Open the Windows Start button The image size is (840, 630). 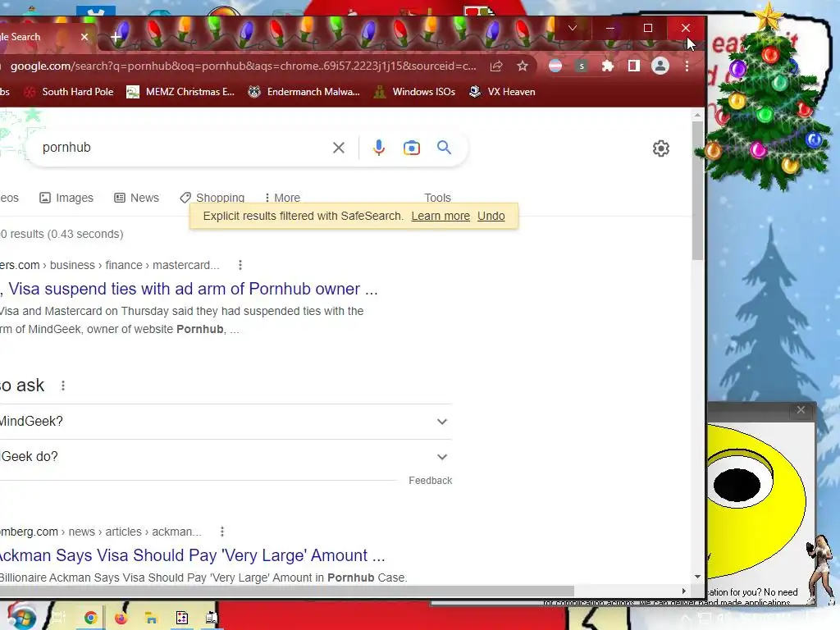(21, 616)
